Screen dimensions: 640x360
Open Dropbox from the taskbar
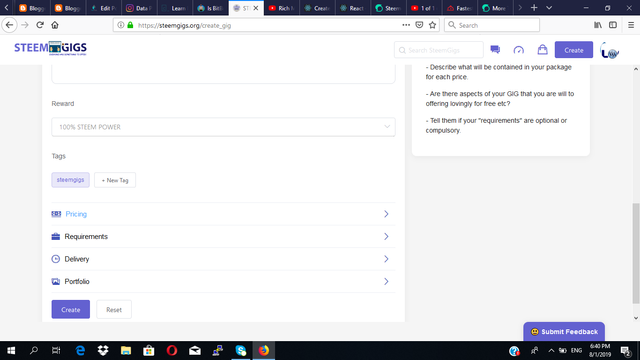click(x=103, y=350)
